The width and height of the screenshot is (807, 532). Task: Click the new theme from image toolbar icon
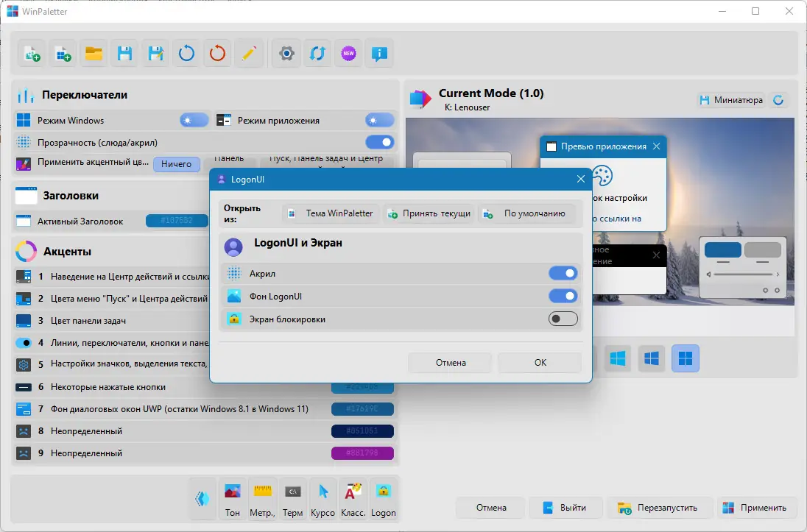pyautogui.click(x=32, y=54)
